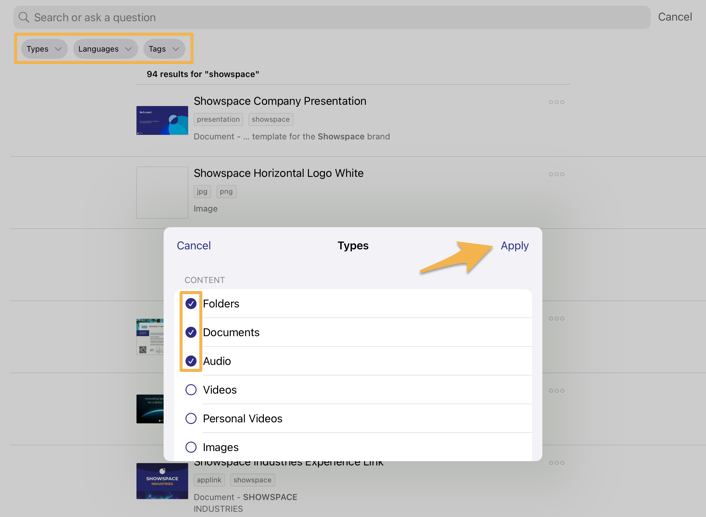Screen dimensions: 706x517
Task: Uncheck the Audio type
Action: click(x=191, y=361)
